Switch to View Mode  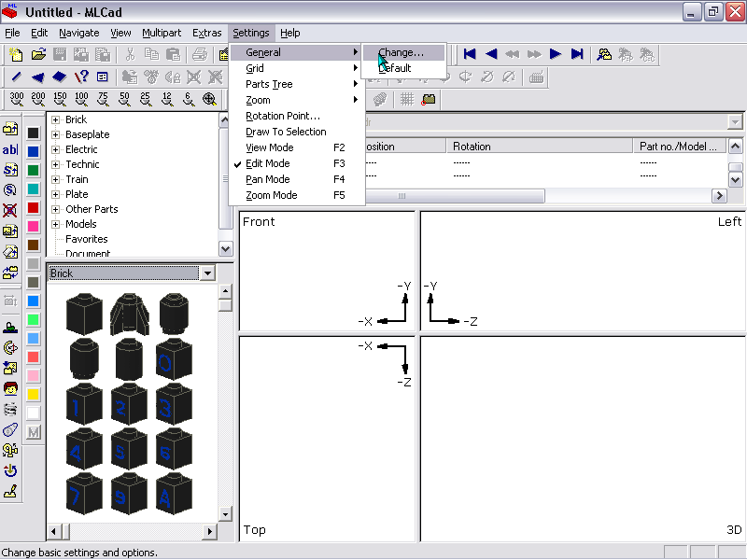pyautogui.click(x=296, y=147)
